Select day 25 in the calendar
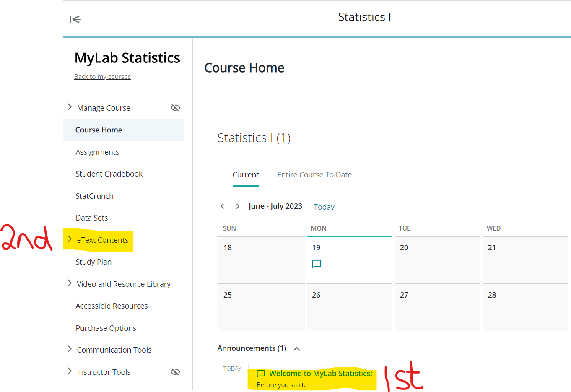 [261, 308]
